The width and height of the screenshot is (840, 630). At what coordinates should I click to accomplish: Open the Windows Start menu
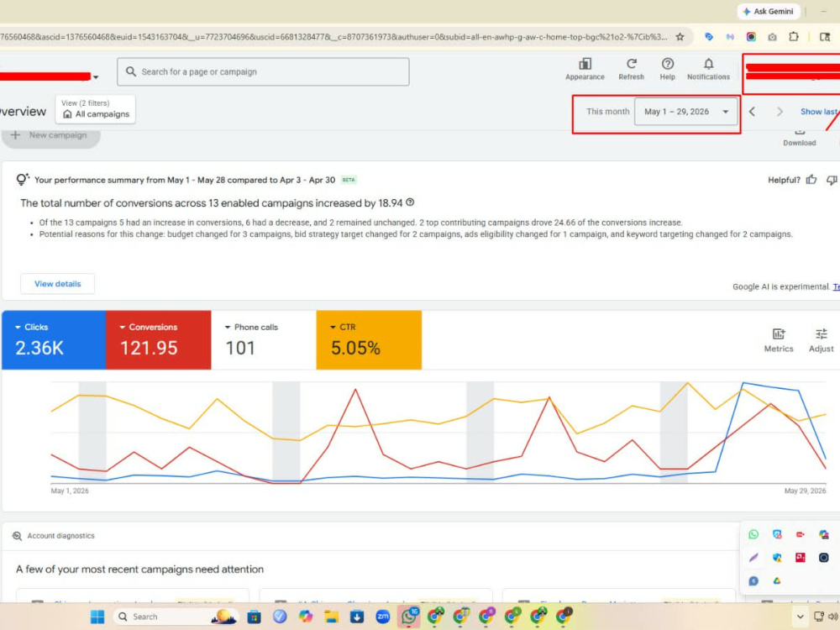[97, 617]
